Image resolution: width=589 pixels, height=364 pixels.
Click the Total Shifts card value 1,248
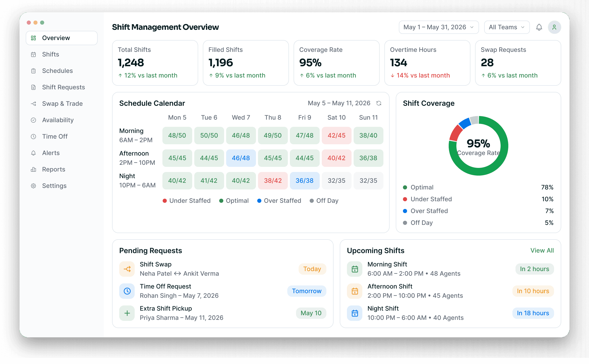click(x=131, y=63)
